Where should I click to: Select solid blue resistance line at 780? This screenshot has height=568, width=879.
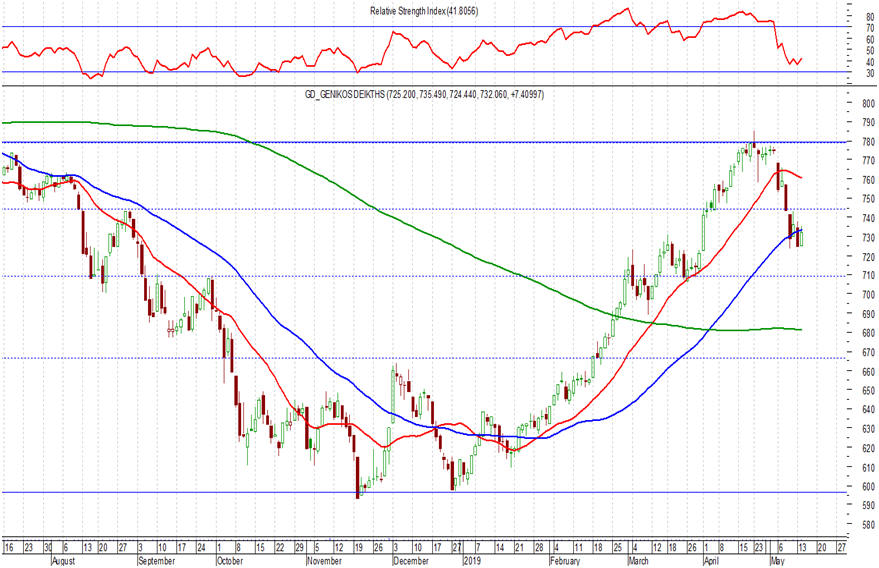click(x=423, y=142)
